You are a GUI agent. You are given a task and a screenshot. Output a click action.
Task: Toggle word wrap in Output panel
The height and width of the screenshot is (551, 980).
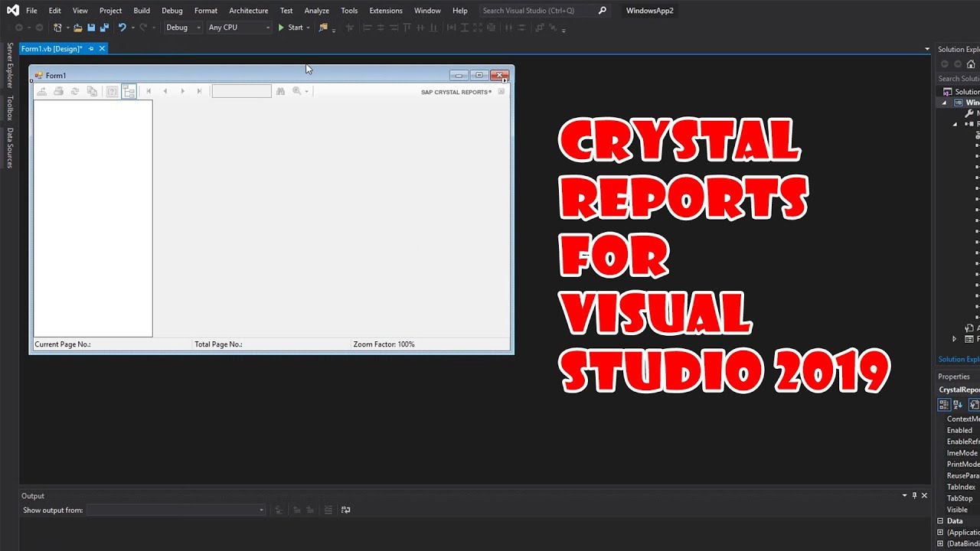(346, 510)
